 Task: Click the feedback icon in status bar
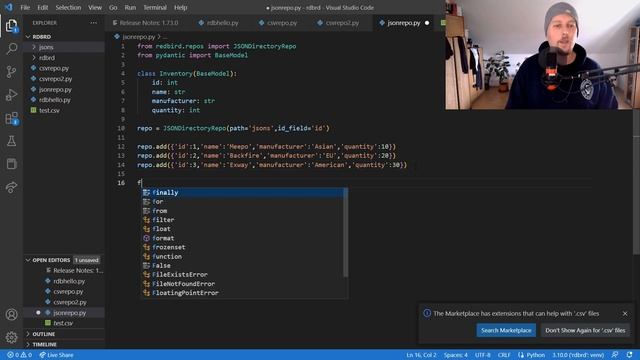[x=615, y=355]
